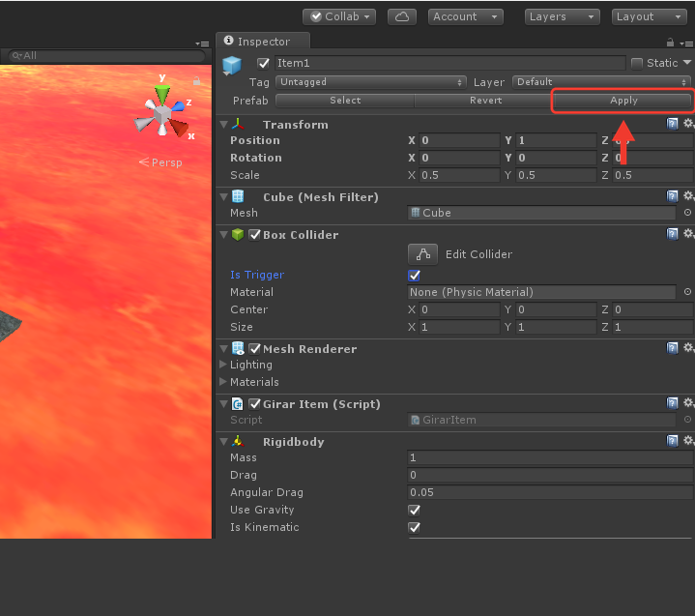
Task: Toggle the Inspector lock icon
Action: pyautogui.click(x=670, y=43)
